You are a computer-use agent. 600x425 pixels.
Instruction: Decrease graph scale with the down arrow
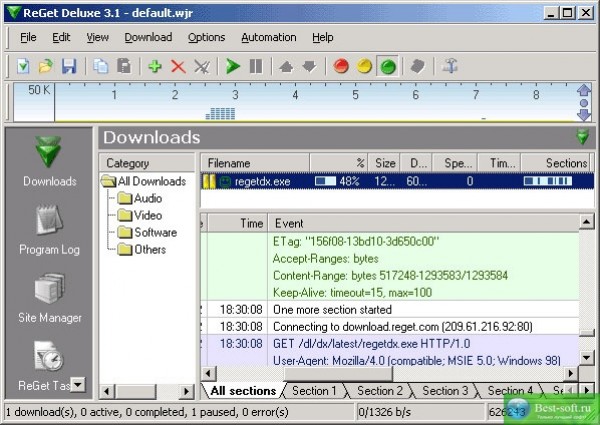pos(584,115)
